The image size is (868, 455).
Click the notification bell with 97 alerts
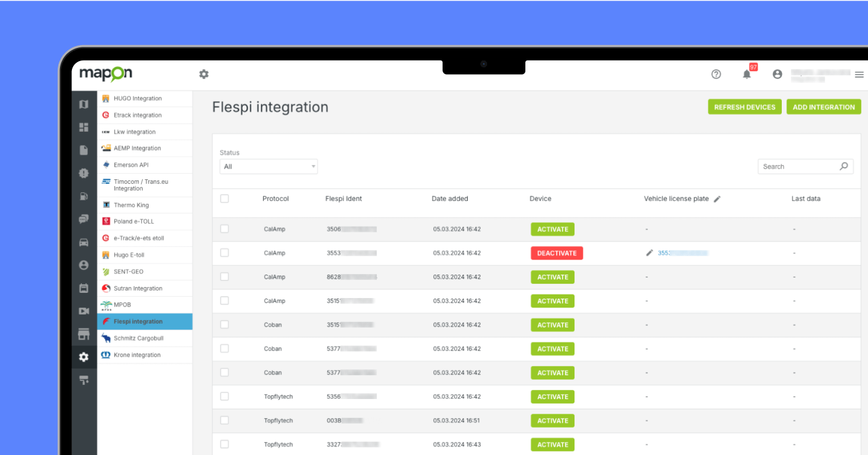pyautogui.click(x=747, y=74)
